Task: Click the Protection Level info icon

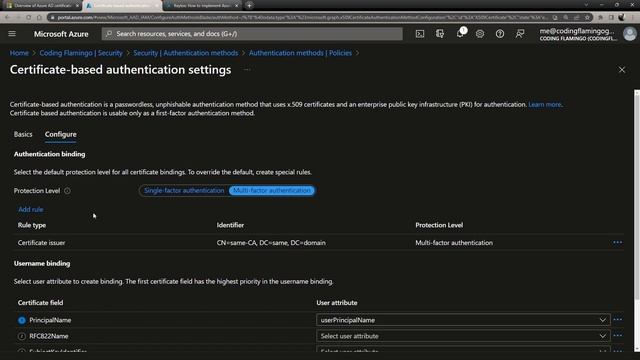Action: [67, 191]
